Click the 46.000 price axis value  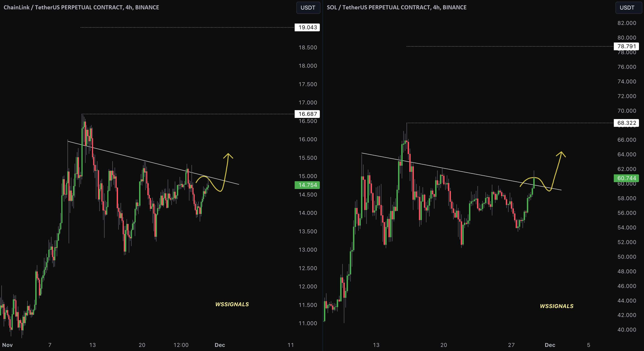tap(627, 286)
